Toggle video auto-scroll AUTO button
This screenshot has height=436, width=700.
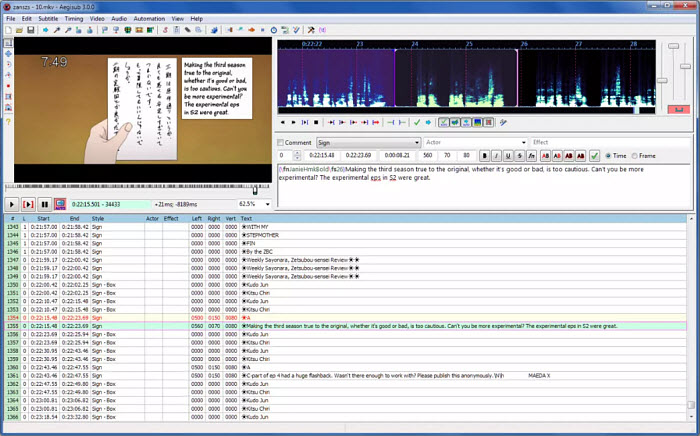pos(60,204)
